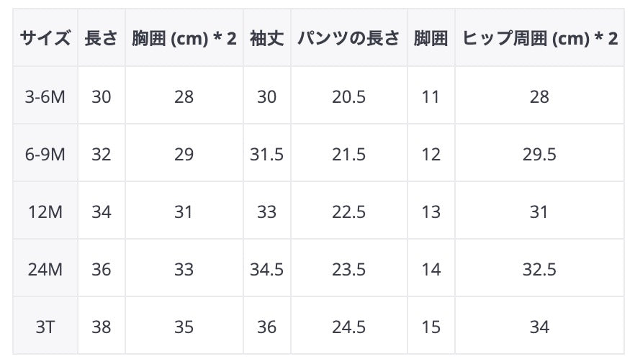Viewport: 635px width, 364px height.
Task: Click the 24.5 pants length cell
Action: coord(348,327)
